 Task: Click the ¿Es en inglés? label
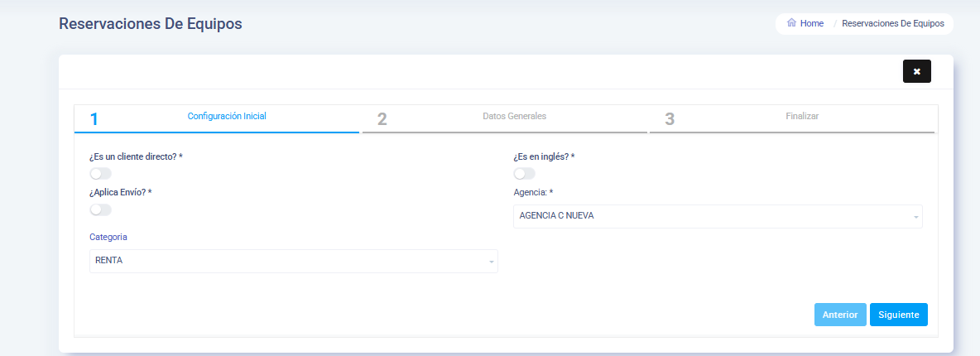544,156
